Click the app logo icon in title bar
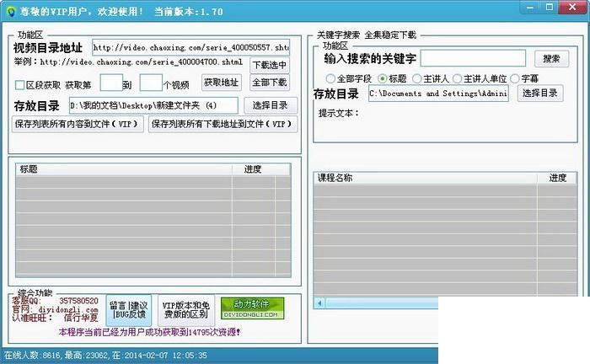The width and height of the screenshot is (590, 364). tap(11, 11)
